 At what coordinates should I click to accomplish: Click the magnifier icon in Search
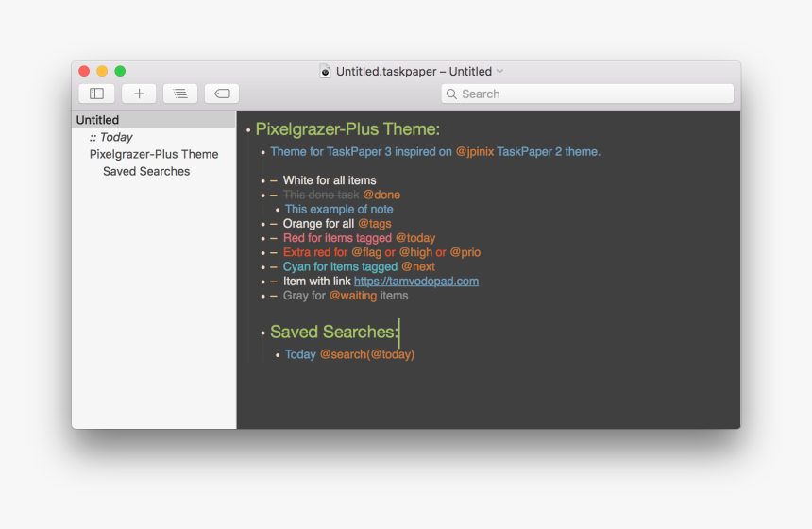[452, 94]
